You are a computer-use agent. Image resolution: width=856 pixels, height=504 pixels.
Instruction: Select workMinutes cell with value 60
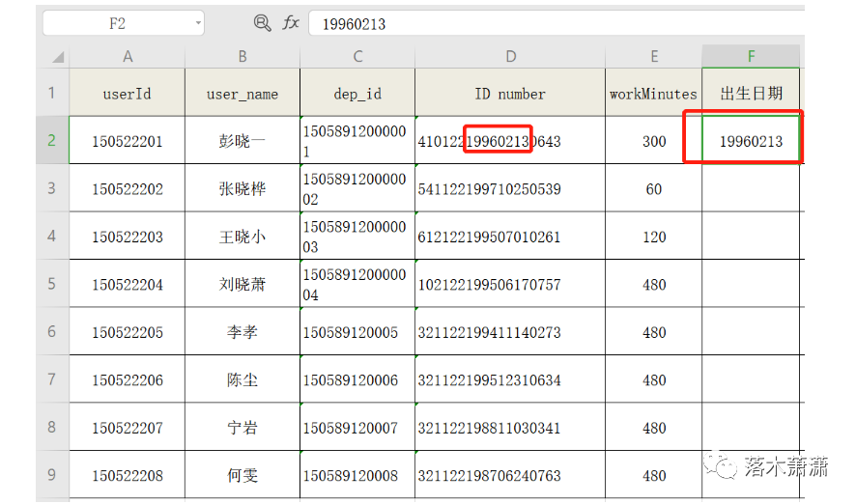click(x=653, y=188)
